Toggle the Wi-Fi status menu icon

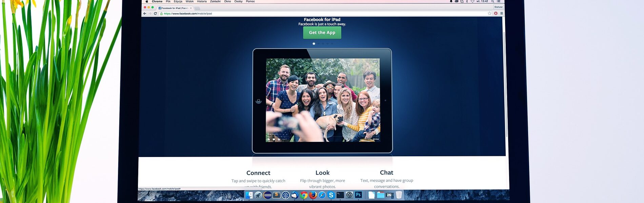pyautogui.click(x=472, y=1)
